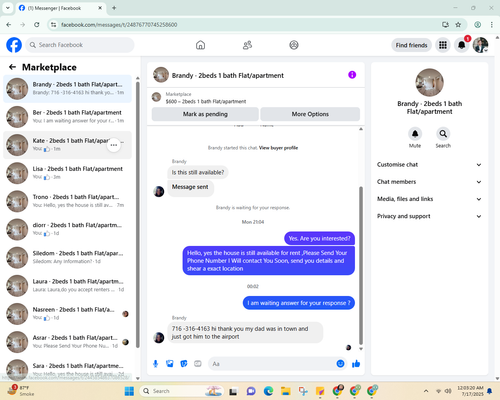Screen dimensions: 500x400
Task: Open the Ber conversation in the list
Action: pyautogui.click(x=68, y=117)
